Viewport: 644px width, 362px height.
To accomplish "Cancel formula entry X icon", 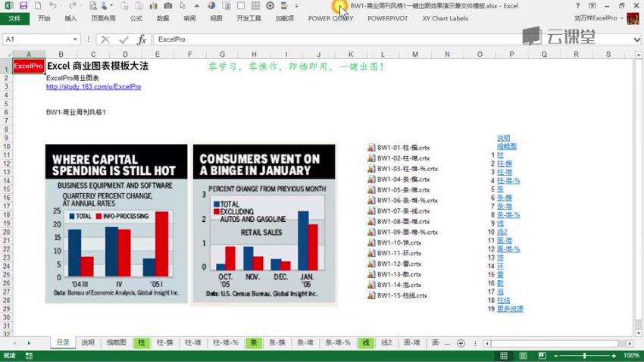I will pyautogui.click(x=105, y=39).
